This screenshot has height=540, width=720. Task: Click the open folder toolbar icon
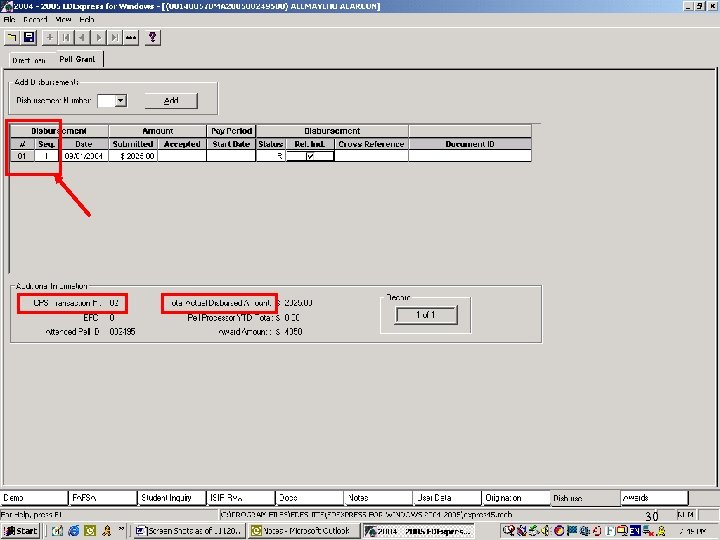tap(12, 38)
